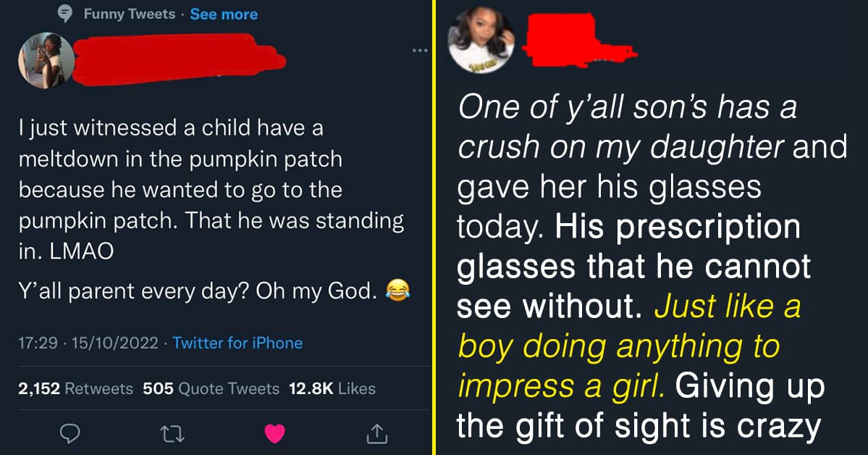
Task: Open the three-dot more options menu
Action: point(420,51)
